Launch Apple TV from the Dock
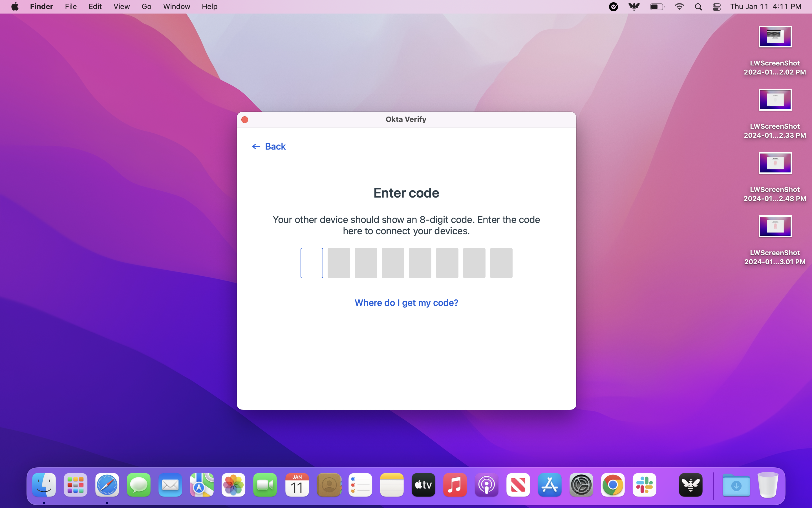The width and height of the screenshot is (812, 508). click(x=423, y=485)
